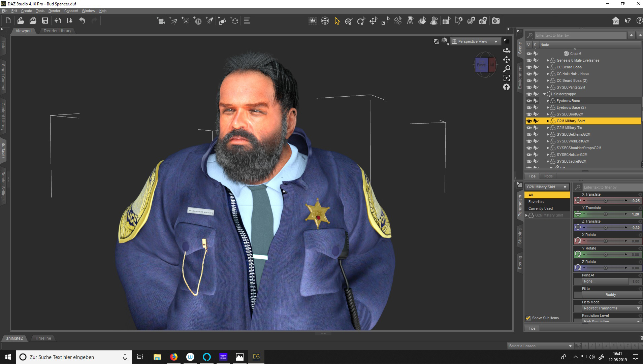Click the Scene filter text field

(580, 35)
